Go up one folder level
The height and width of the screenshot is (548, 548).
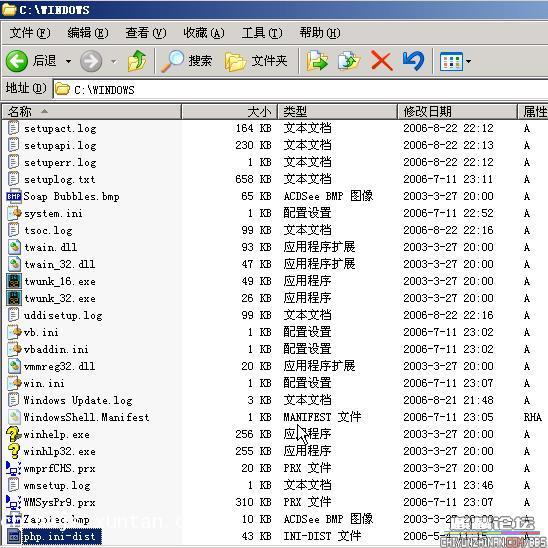click(x=137, y=61)
